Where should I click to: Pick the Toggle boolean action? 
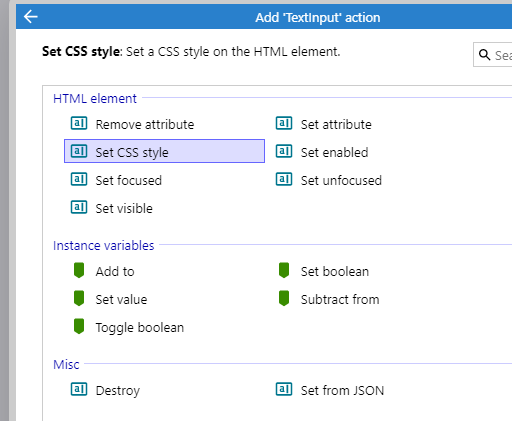pyautogui.click(x=140, y=328)
